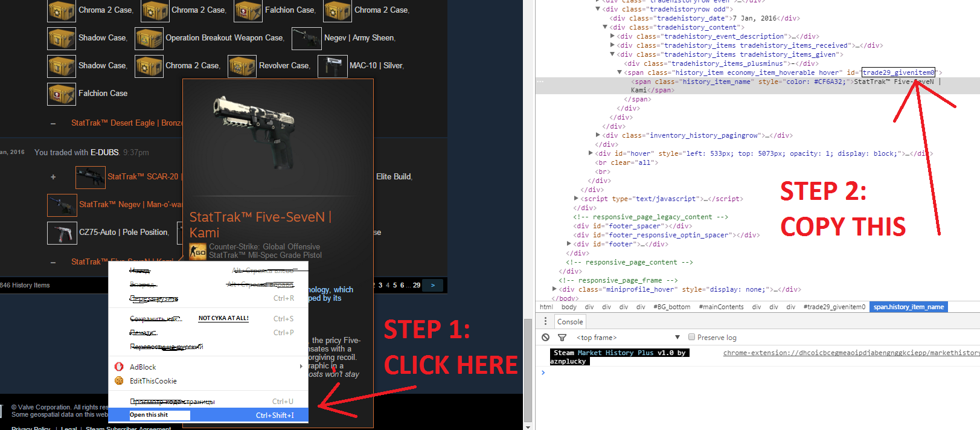Click the AdBlock icon in context menu
This screenshot has width=980, height=430.
(119, 367)
